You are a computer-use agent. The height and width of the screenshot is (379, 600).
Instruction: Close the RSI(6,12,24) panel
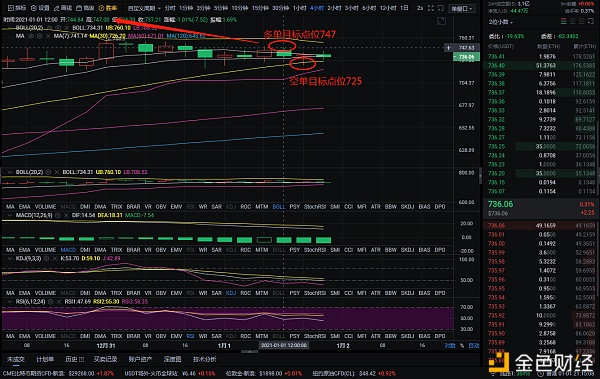click(59, 302)
